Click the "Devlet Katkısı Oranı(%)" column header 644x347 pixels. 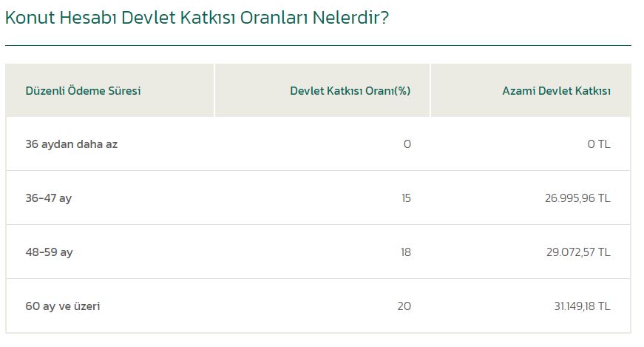[x=350, y=91]
